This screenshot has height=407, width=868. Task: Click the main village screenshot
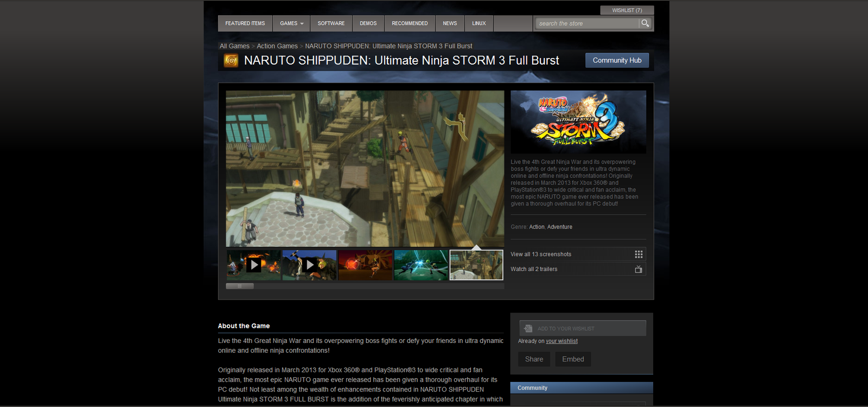pos(365,169)
